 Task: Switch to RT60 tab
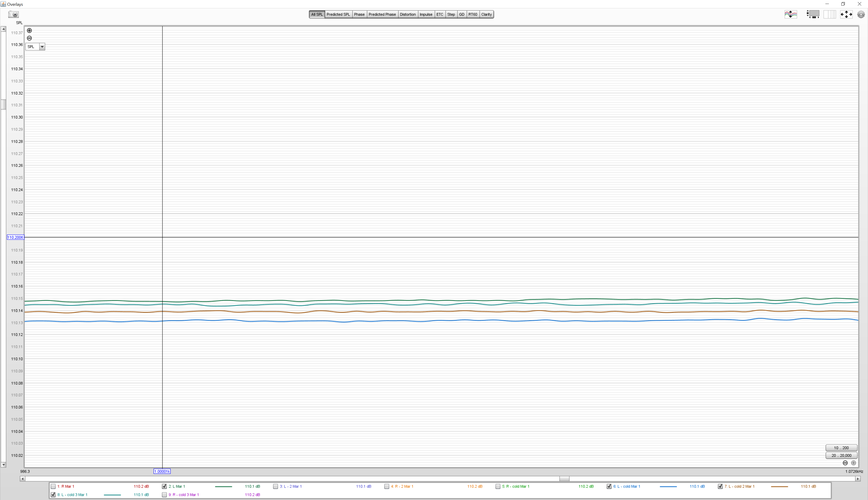pos(473,14)
